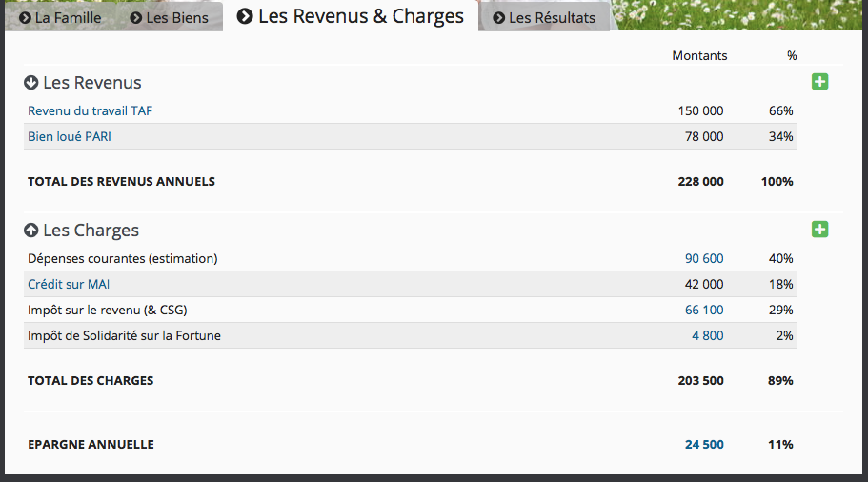Click the 40% value for Dépenses courantes

coord(780,258)
